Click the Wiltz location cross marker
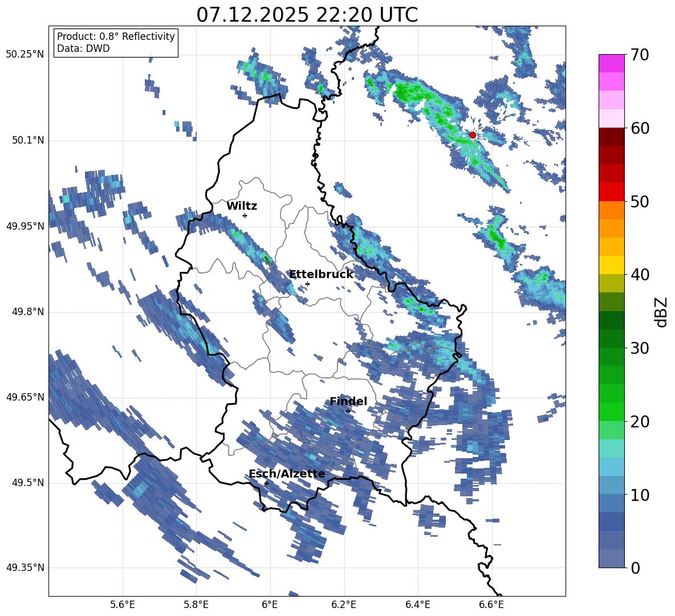This screenshot has height=616, width=675. 245,215
